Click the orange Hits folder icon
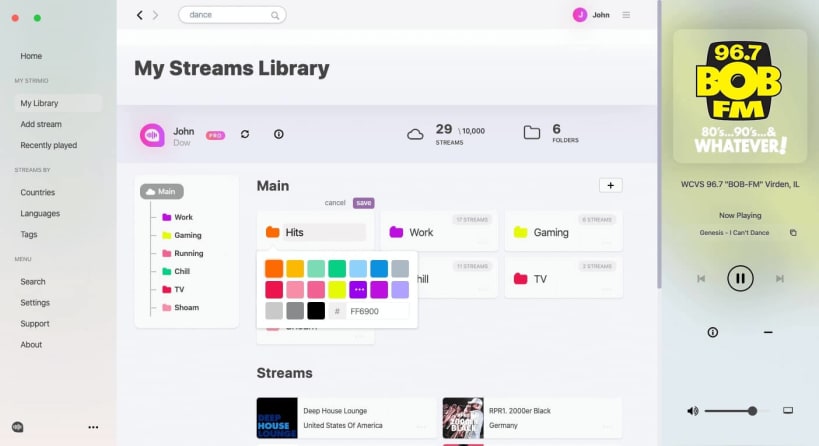819x446 pixels. [x=273, y=232]
